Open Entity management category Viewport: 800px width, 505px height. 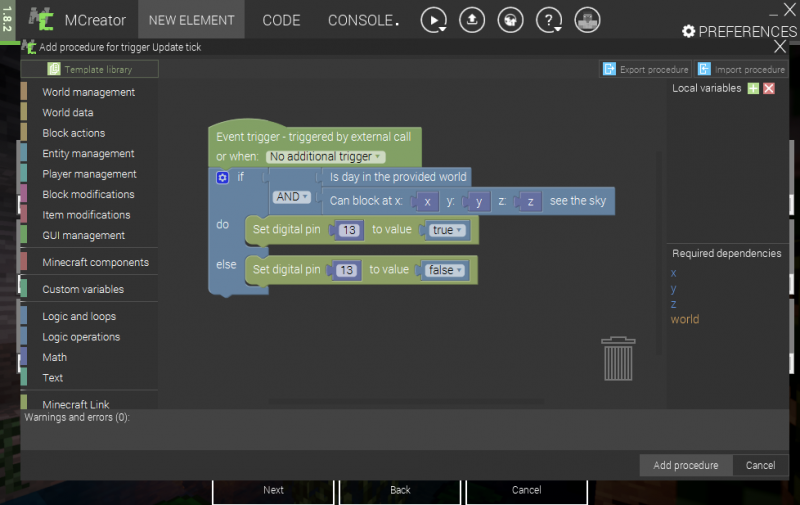click(88, 154)
